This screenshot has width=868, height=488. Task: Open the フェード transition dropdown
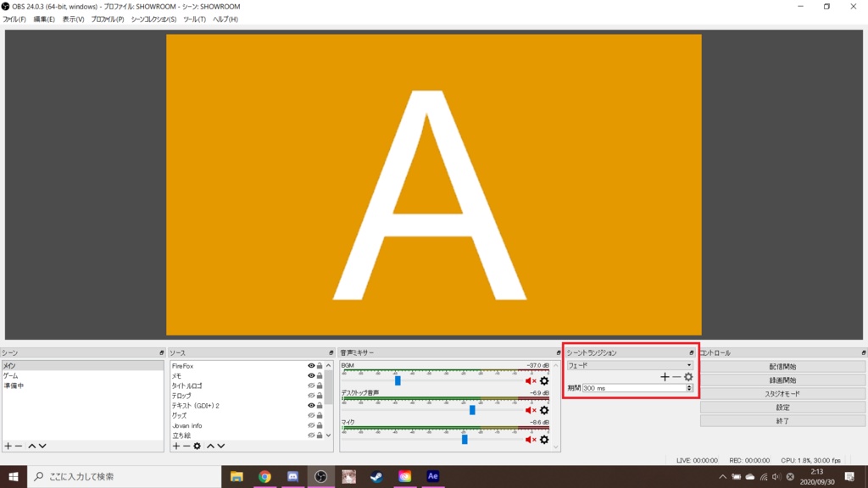[630, 365]
